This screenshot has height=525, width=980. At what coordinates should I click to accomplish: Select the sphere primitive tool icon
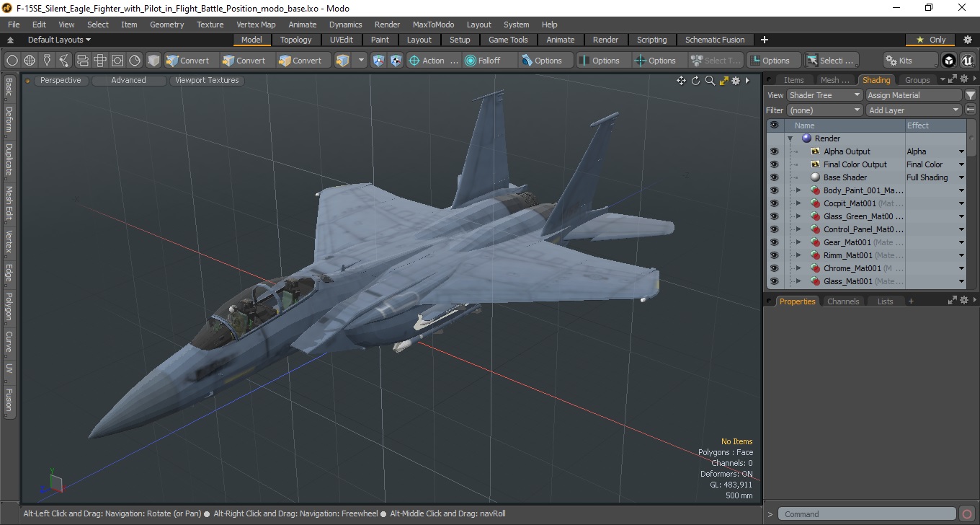click(12, 61)
